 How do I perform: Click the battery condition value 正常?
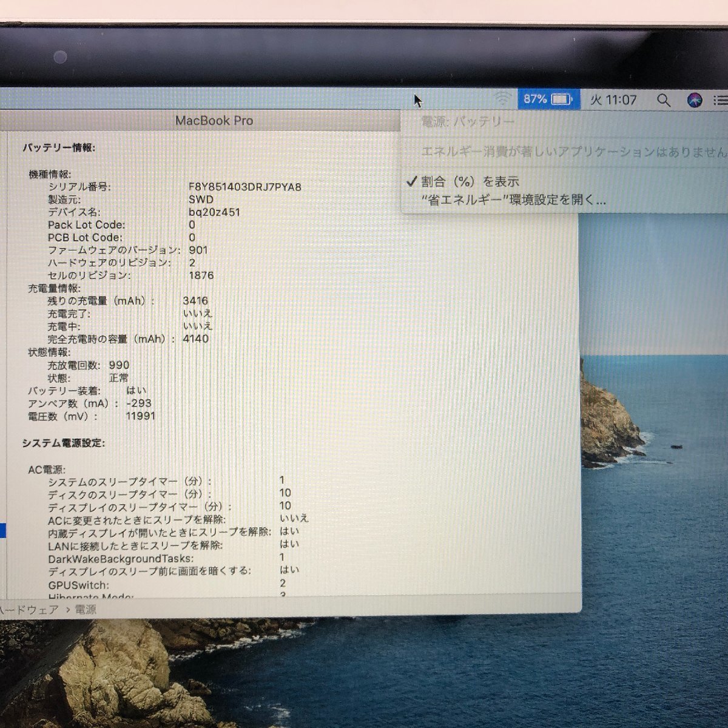(x=119, y=377)
